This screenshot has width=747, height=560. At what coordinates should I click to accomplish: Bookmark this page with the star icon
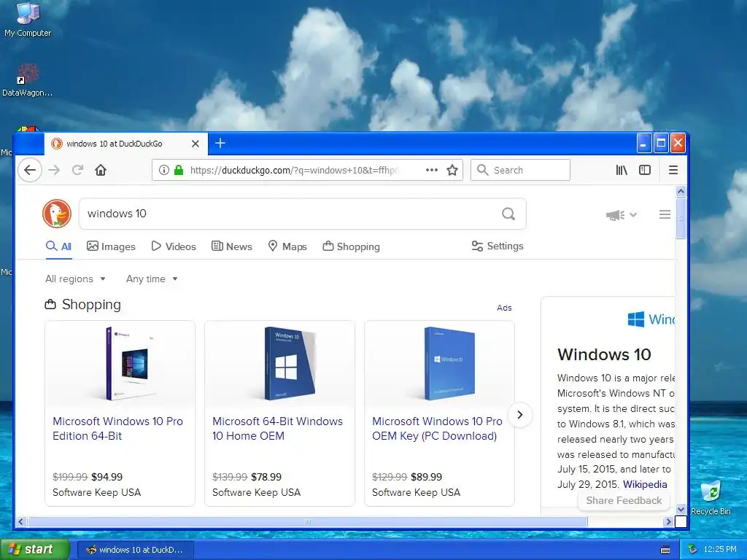point(452,170)
